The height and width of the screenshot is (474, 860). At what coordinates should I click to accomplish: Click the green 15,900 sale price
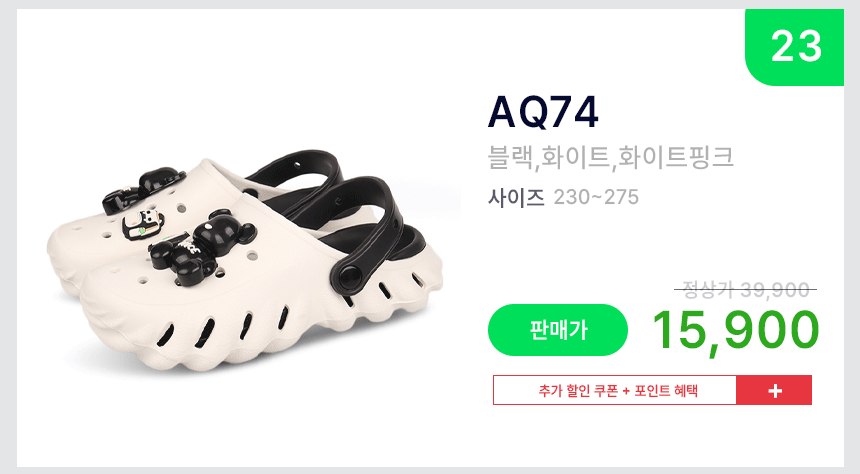735,330
